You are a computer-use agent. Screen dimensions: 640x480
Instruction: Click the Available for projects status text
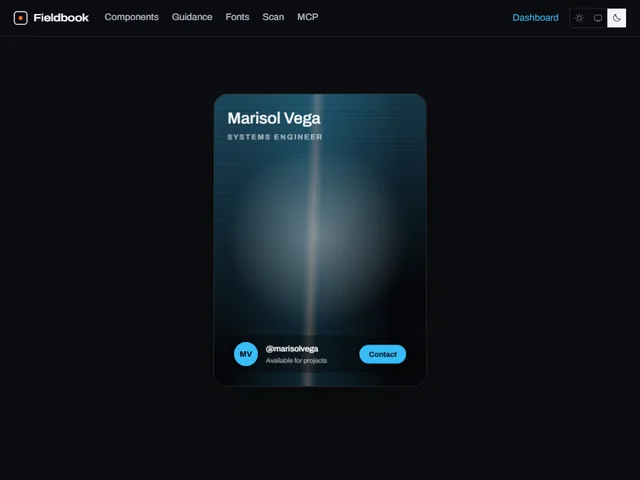296,360
